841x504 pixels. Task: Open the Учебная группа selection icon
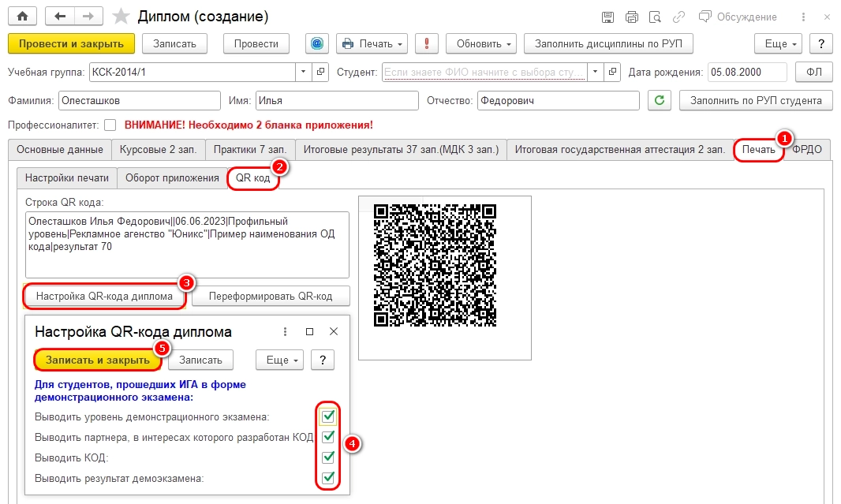(x=320, y=72)
